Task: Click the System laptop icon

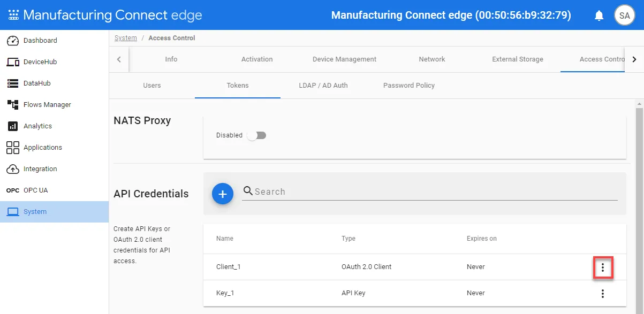Action: (x=13, y=212)
